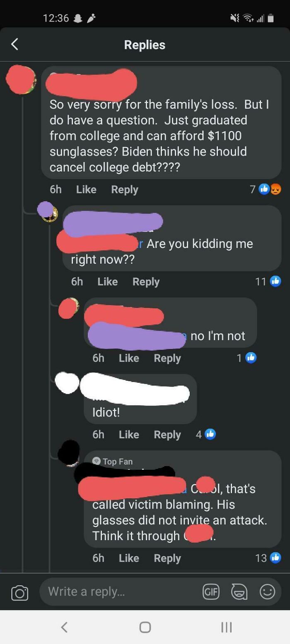Open the emoji smiley picker

pos(267,592)
